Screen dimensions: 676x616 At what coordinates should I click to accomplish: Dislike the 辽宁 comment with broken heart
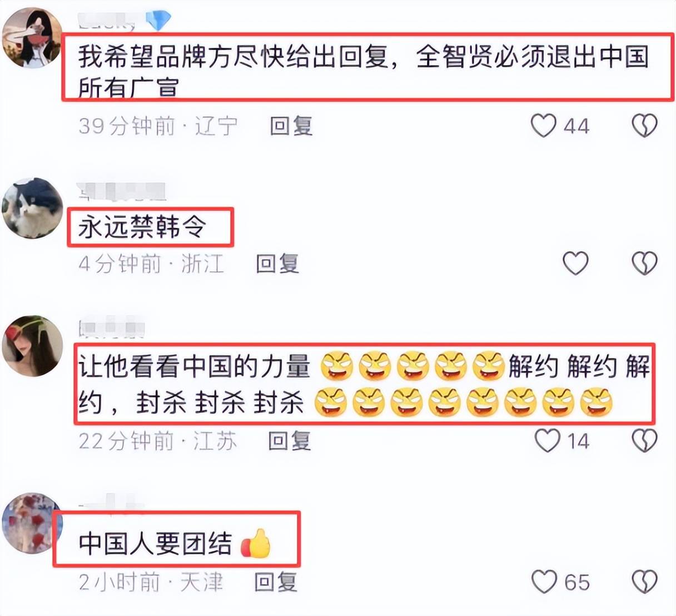pos(645,126)
